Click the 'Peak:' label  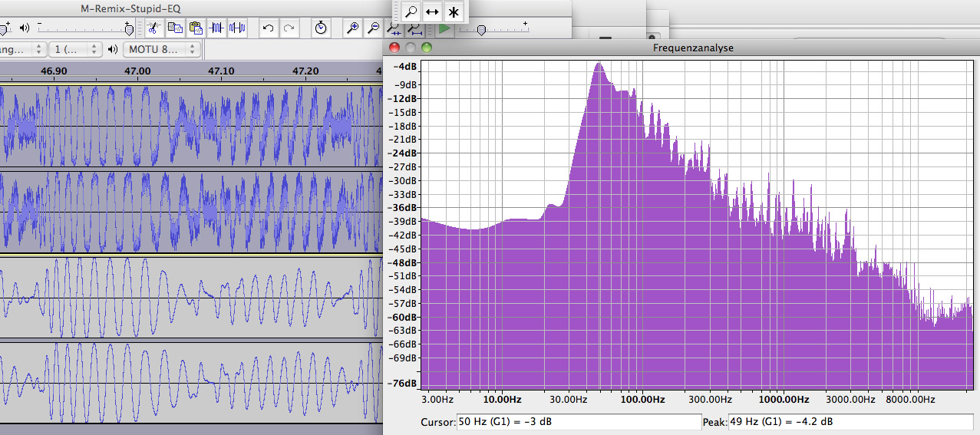(715, 422)
